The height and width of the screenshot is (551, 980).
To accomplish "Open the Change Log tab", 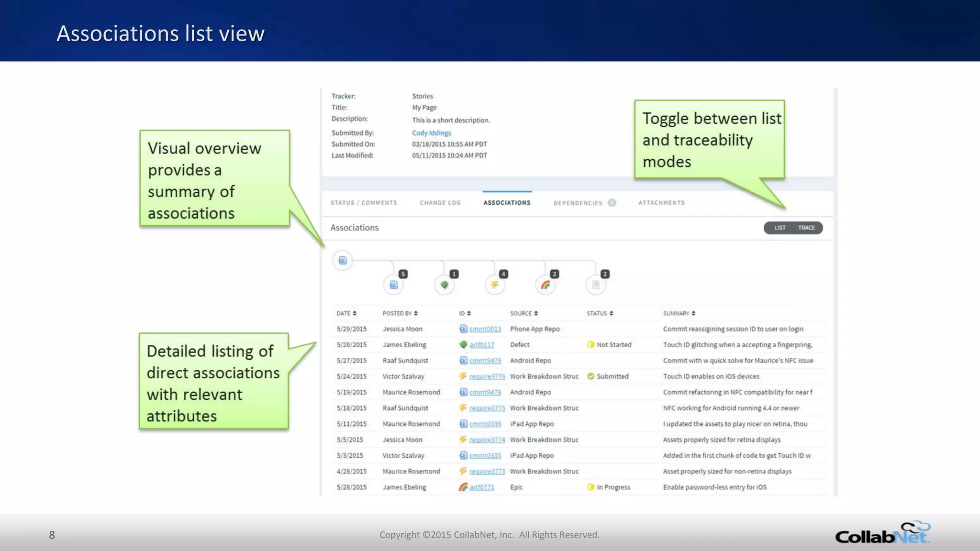I will click(440, 203).
